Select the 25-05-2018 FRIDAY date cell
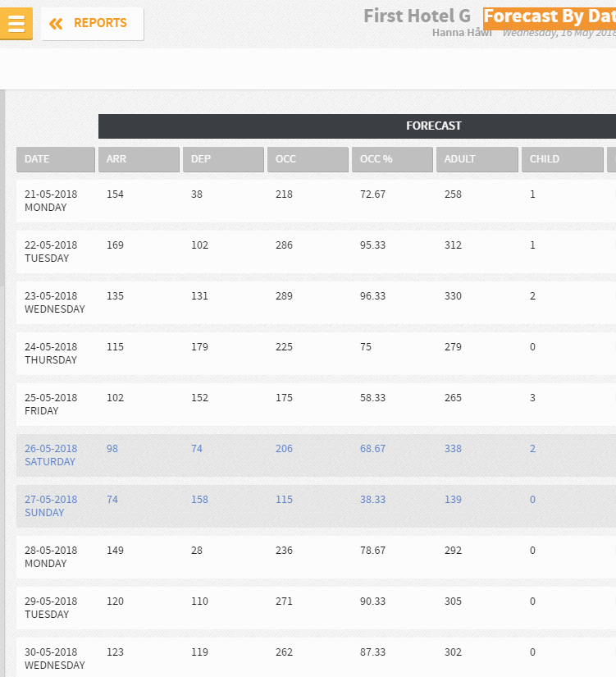The height and width of the screenshot is (677, 616). click(x=51, y=405)
